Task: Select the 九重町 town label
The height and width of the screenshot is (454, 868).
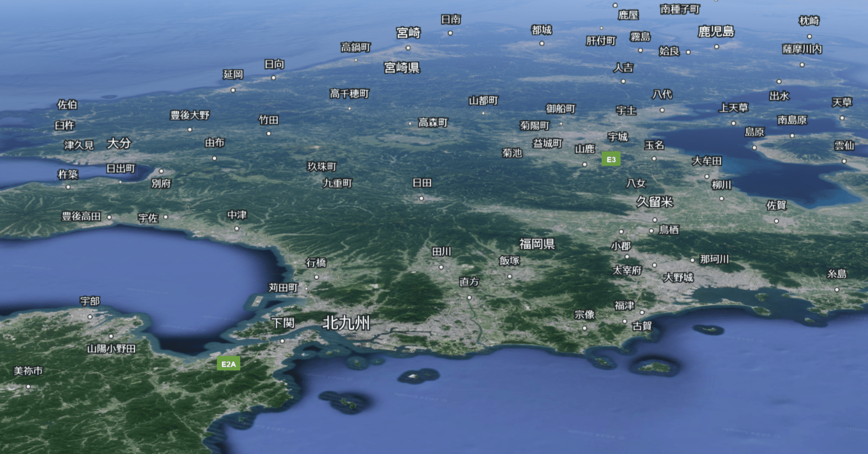Action: pos(337,184)
